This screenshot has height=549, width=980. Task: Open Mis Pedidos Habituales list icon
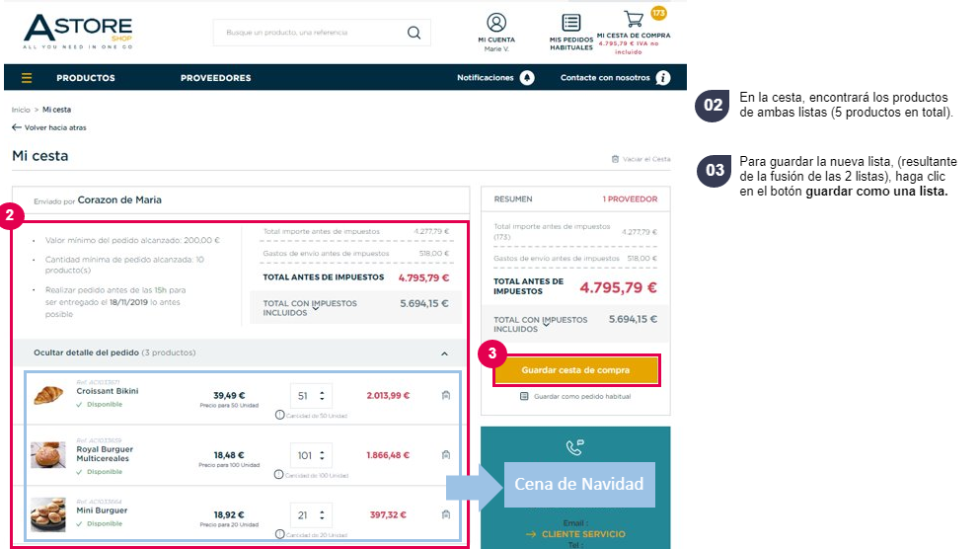click(570, 23)
